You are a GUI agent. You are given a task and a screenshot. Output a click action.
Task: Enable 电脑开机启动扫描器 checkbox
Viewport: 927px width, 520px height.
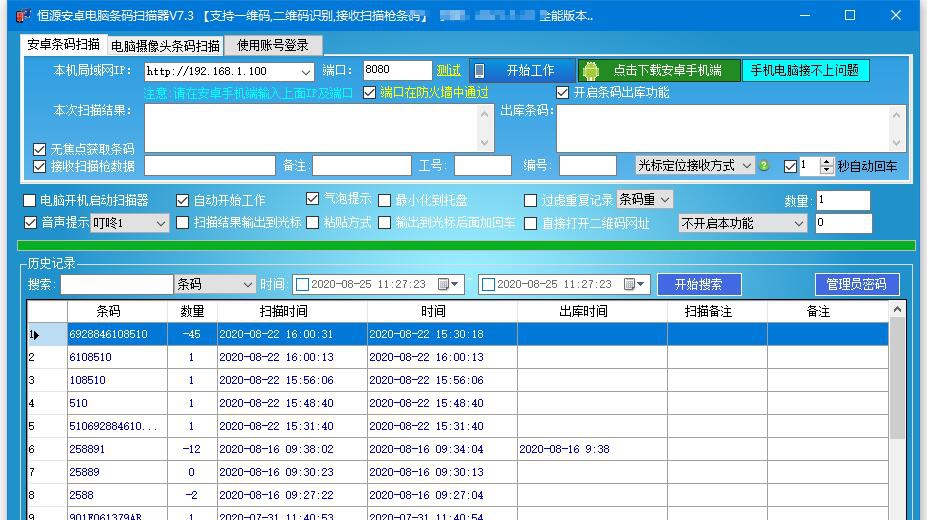pyautogui.click(x=29, y=201)
